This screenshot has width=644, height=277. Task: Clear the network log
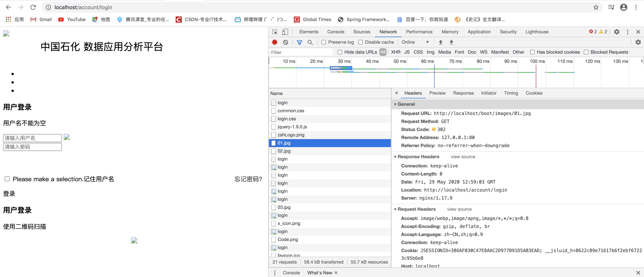(286, 42)
